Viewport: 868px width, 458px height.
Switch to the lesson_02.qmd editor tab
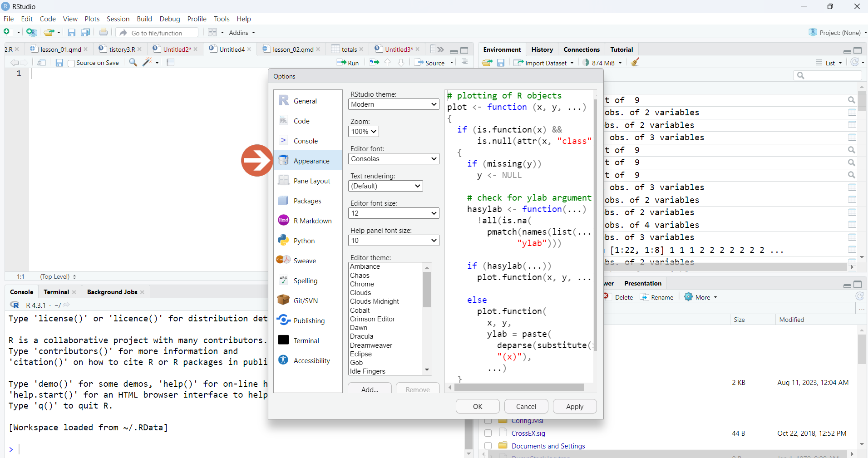pyautogui.click(x=293, y=49)
